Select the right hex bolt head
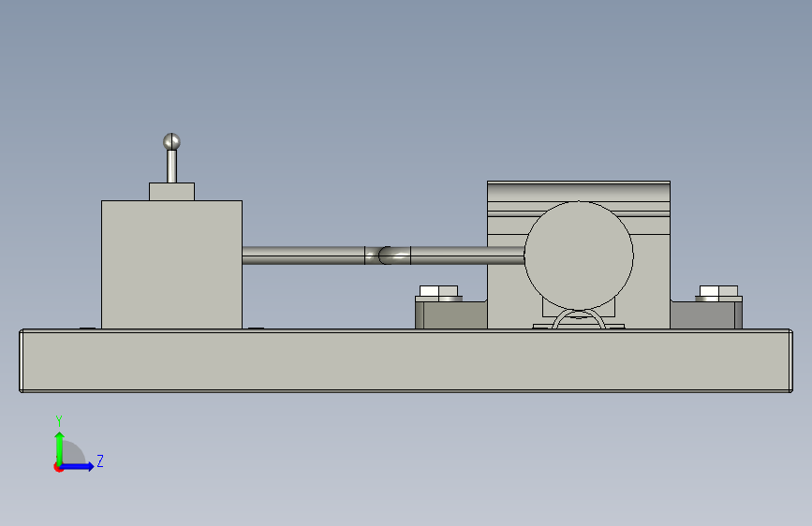812x526 pixels. [x=718, y=291]
